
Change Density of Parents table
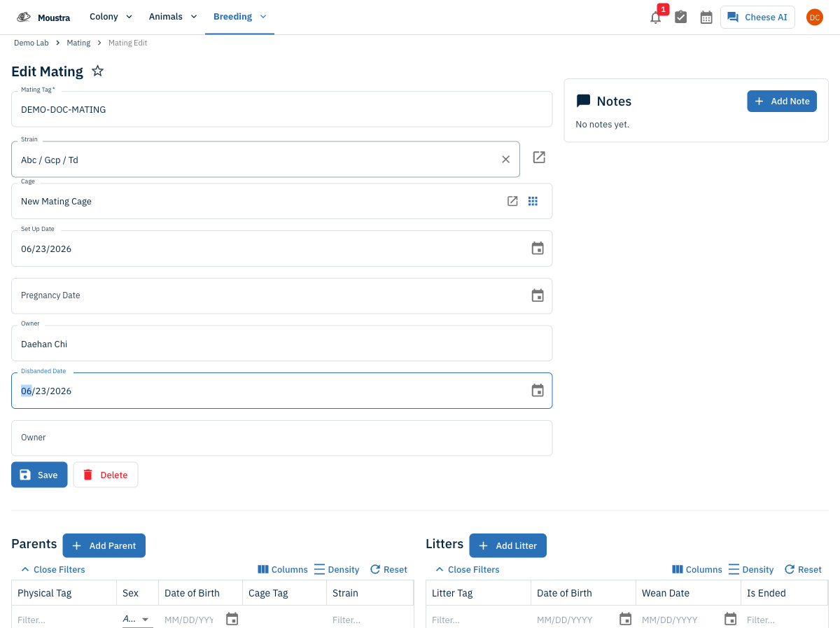coord(337,569)
